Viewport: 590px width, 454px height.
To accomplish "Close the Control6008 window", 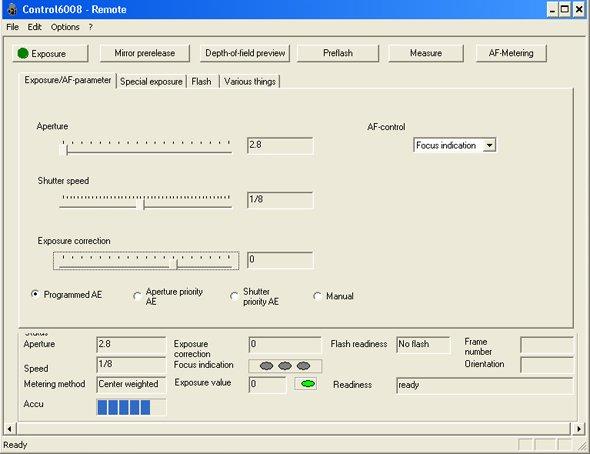I will point(579,9).
